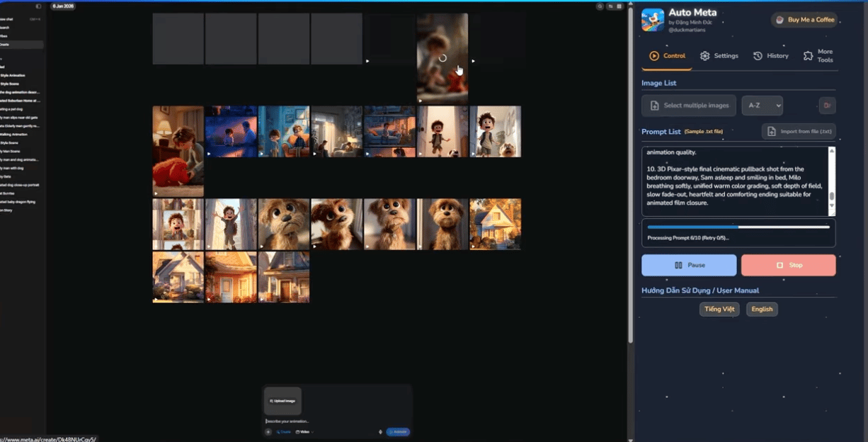The image size is (868, 442).
Task: Open the More Tools tab
Action: [x=818, y=56]
